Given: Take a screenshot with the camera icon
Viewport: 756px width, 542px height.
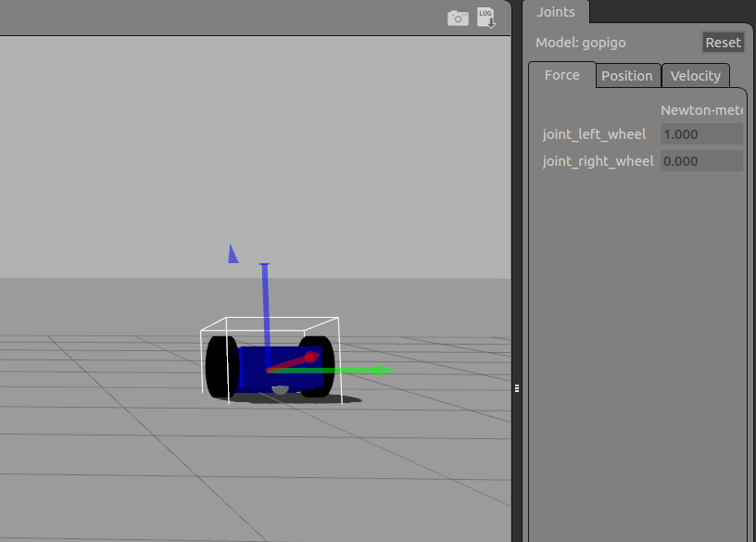Looking at the screenshot, I should (458, 19).
